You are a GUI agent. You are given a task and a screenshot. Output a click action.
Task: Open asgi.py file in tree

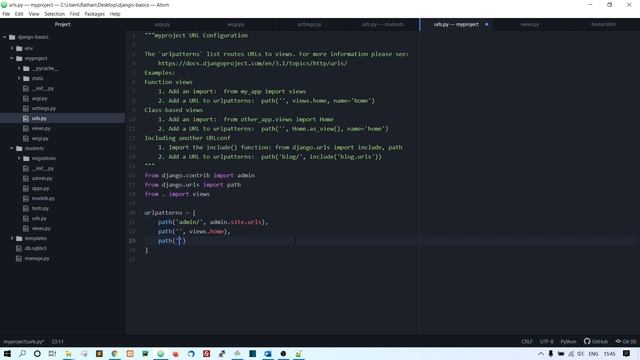(40, 98)
